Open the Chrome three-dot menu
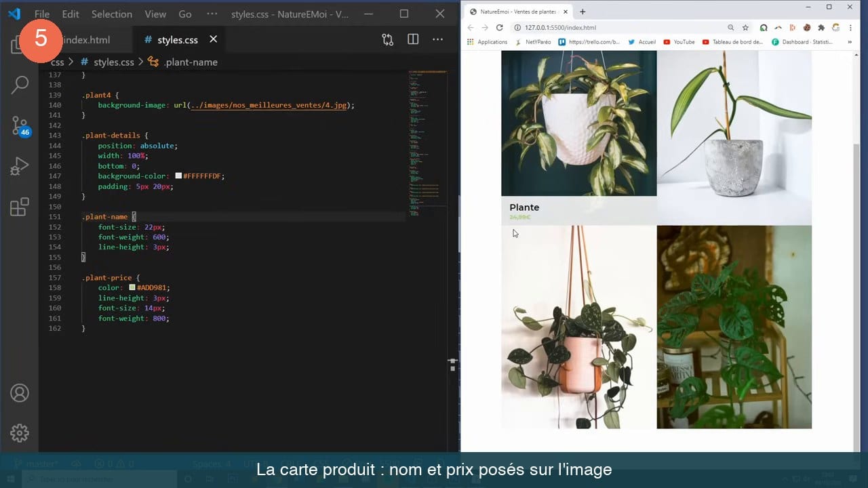This screenshot has height=488, width=868. pyautogui.click(x=850, y=28)
